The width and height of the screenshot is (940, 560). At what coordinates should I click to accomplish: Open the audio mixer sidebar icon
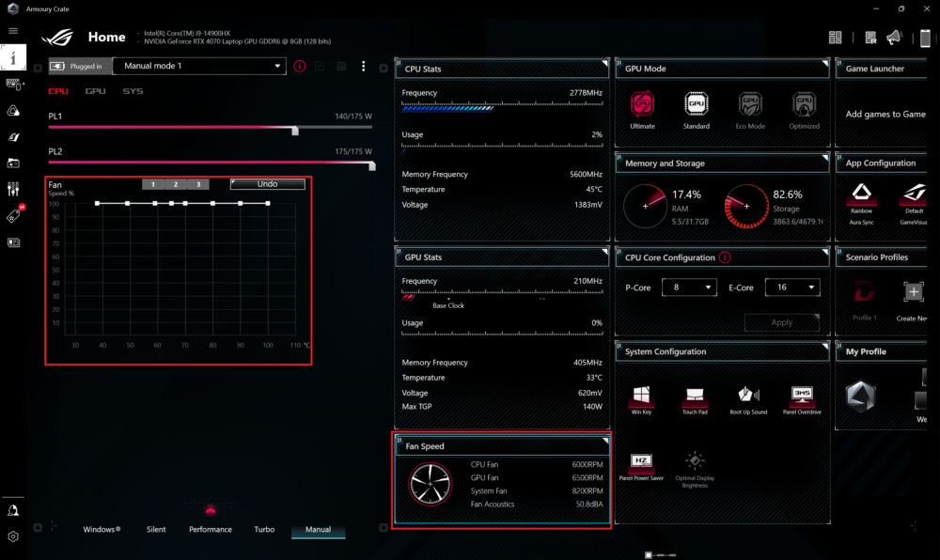coord(13,189)
